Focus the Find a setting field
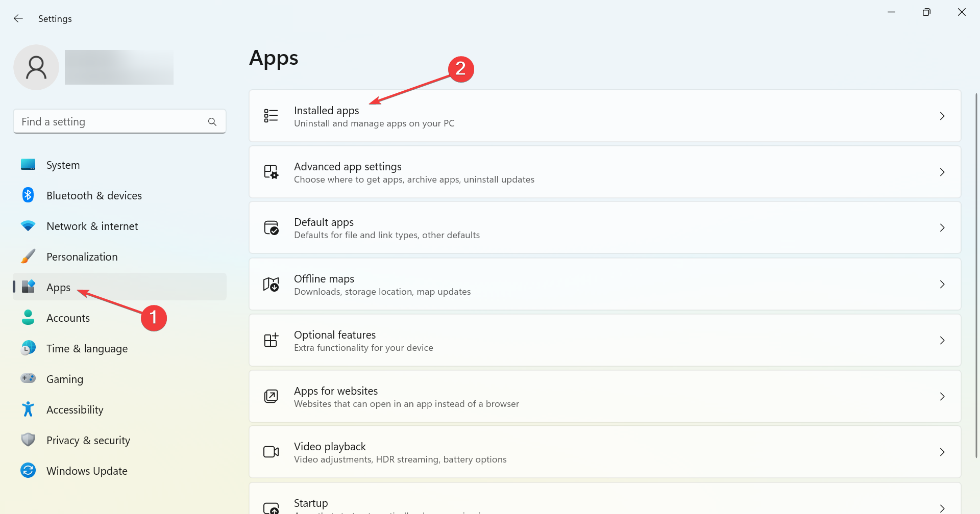The image size is (980, 514). pos(119,121)
